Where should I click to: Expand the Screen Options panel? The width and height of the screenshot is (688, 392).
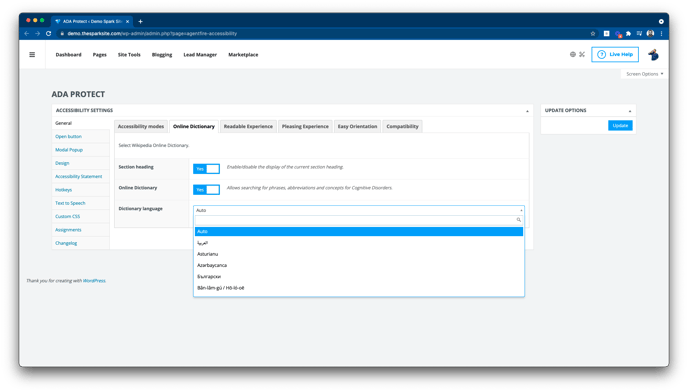(x=644, y=74)
